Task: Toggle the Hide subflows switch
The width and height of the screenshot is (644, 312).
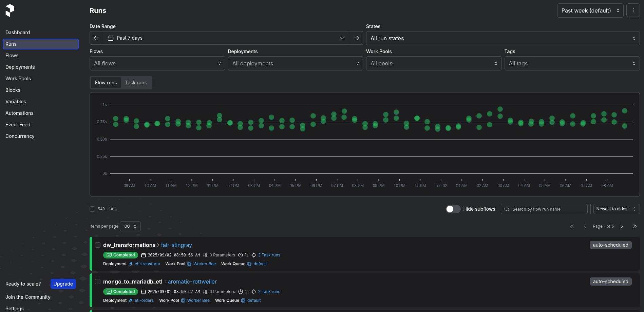Action: click(x=453, y=209)
